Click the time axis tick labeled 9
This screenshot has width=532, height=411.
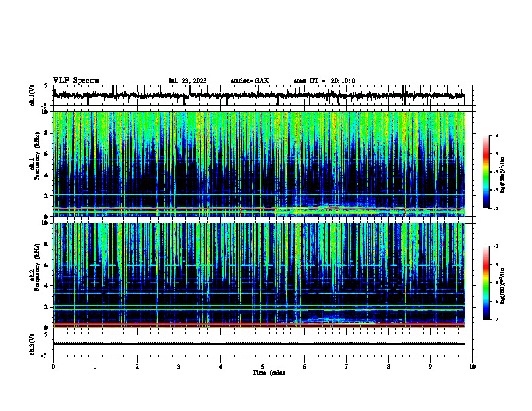pos(430,367)
